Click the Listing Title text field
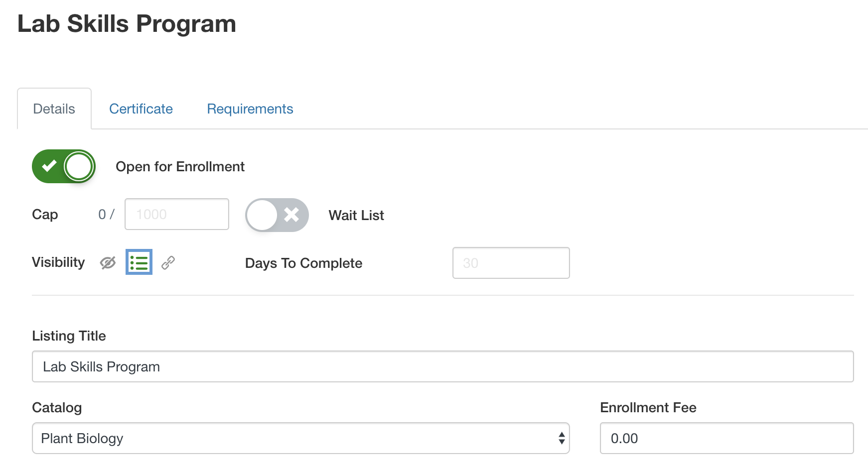The image size is (868, 467). (442, 366)
